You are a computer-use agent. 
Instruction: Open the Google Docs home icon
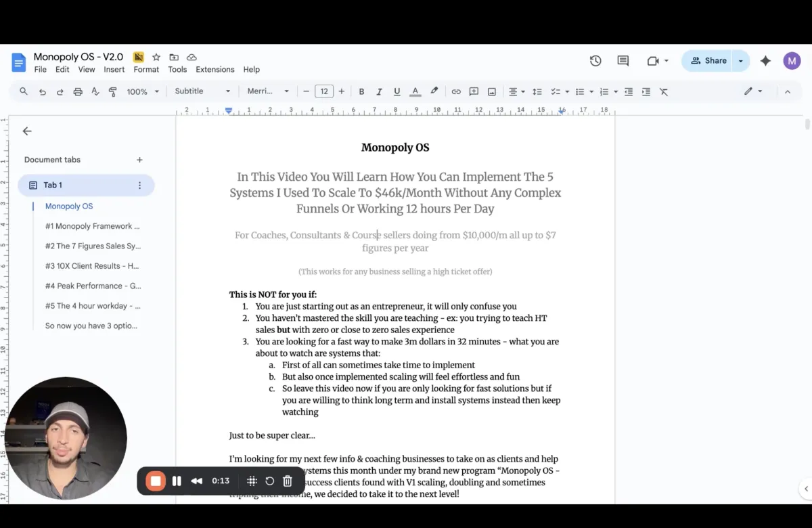tap(18, 62)
